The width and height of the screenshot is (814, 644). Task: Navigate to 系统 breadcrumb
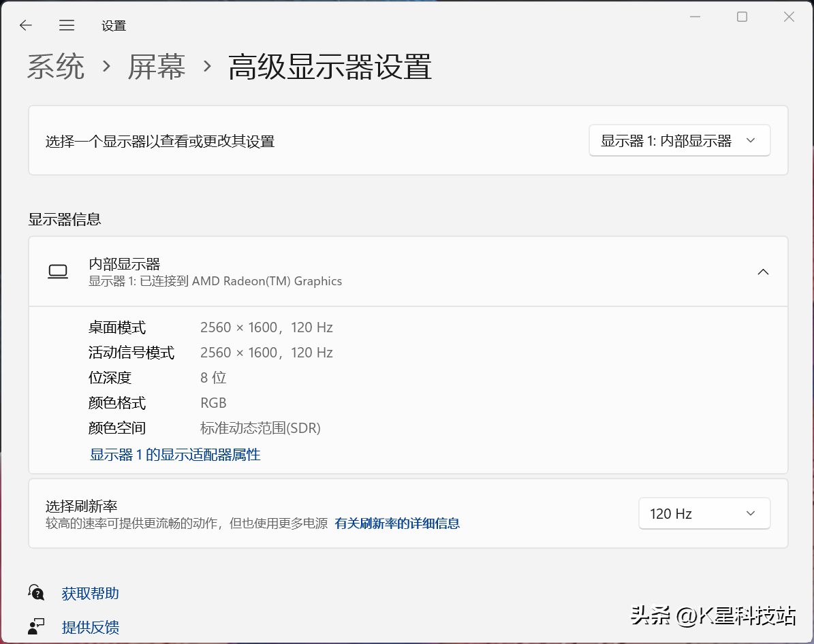coord(56,67)
